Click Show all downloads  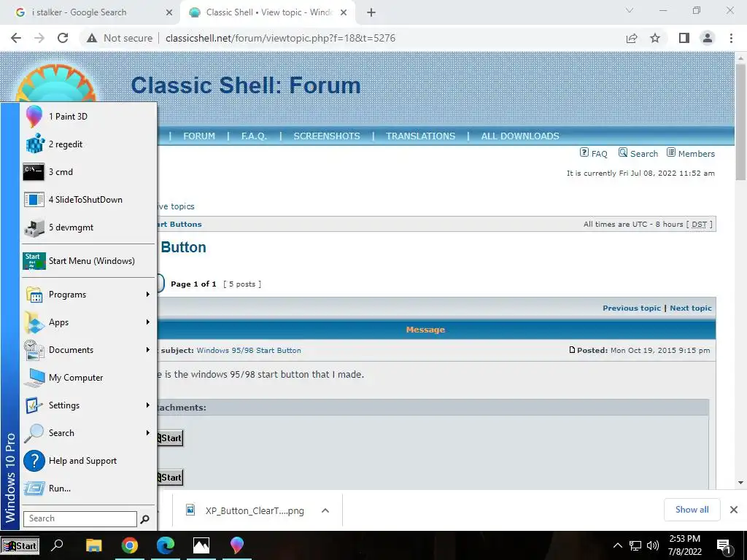692,510
